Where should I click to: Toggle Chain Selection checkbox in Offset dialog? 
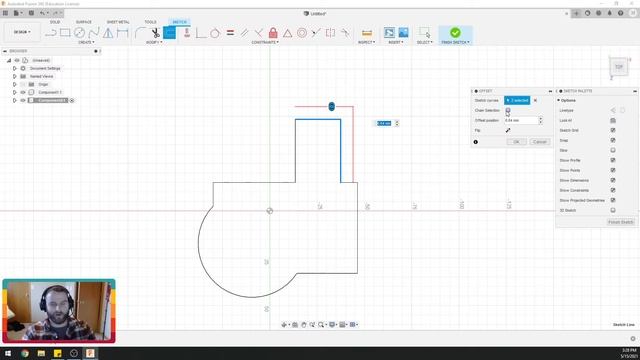[508, 110]
